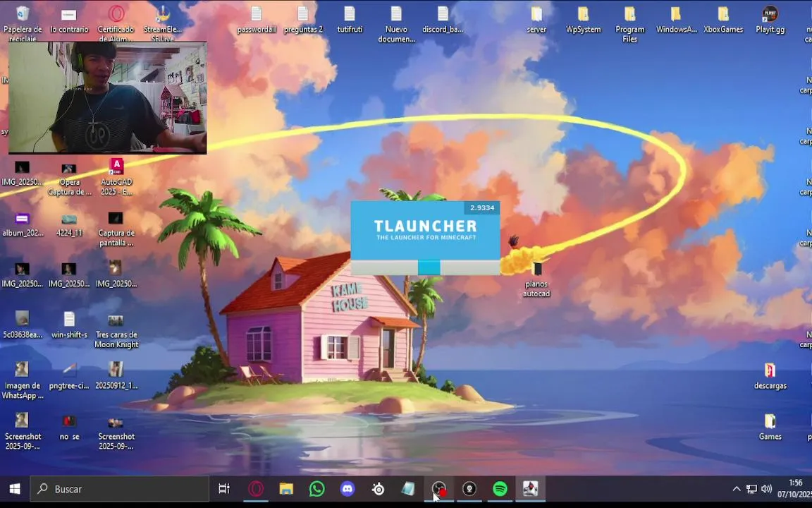Open the pngtree-ci... image file

pyautogui.click(x=69, y=376)
